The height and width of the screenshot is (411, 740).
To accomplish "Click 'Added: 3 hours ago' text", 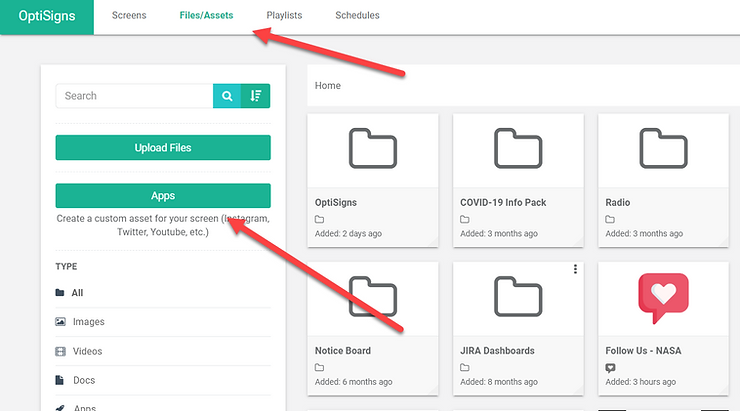I will click(x=640, y=382).
